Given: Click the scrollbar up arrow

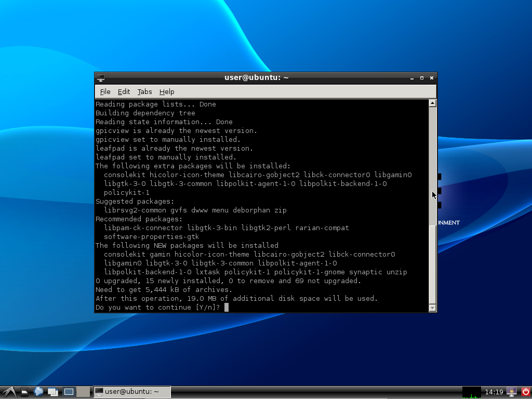Looking at the screenshot, I should click(x=432, y=102).
